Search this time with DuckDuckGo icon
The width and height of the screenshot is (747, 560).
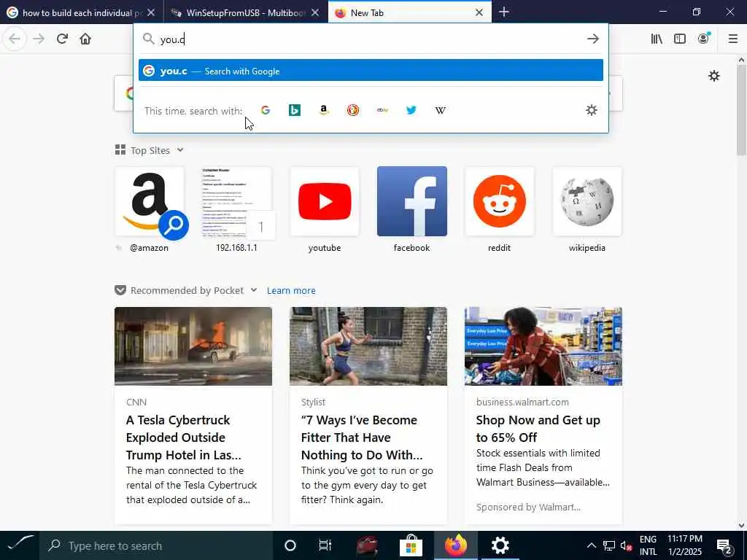353,110
